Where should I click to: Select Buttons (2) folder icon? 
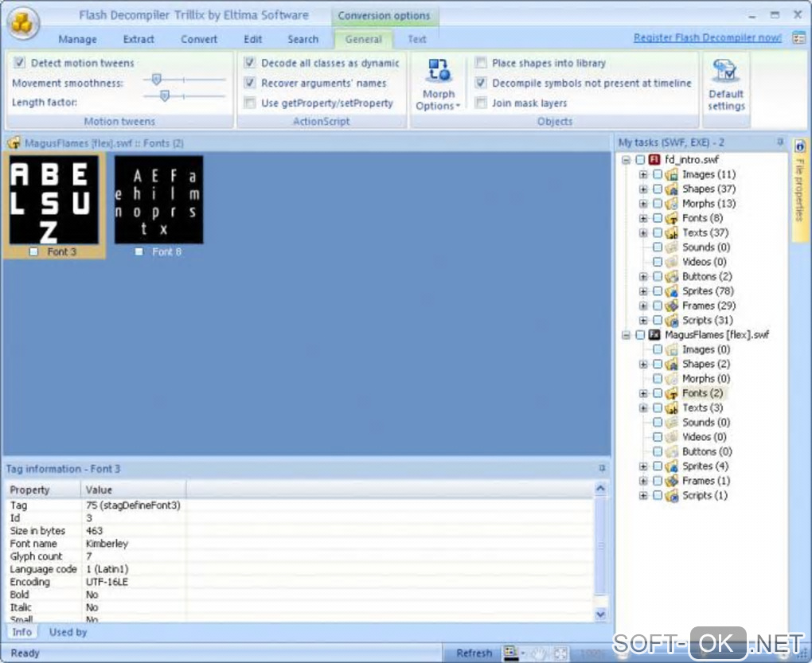(672, 276)
